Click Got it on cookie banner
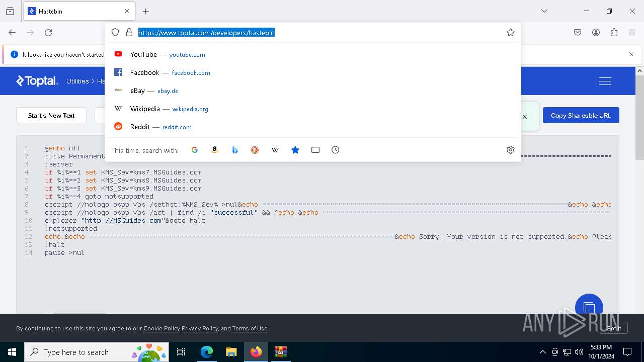 [614, 328]
